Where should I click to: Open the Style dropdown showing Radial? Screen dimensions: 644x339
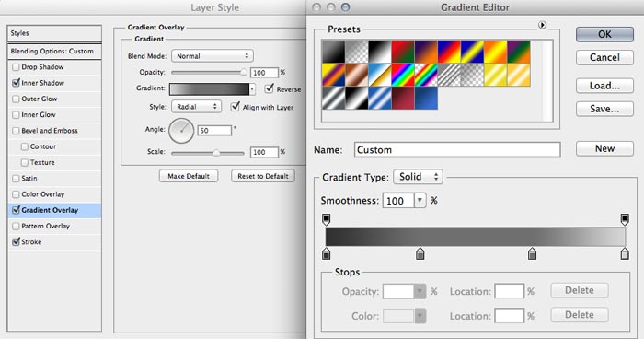(196, 107)
